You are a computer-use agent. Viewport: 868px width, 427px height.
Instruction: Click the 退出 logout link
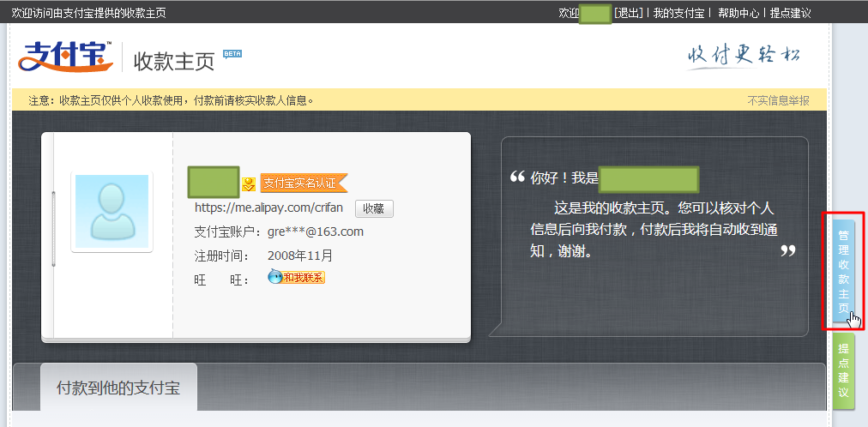pyautogui.click(x=629, y=13)
